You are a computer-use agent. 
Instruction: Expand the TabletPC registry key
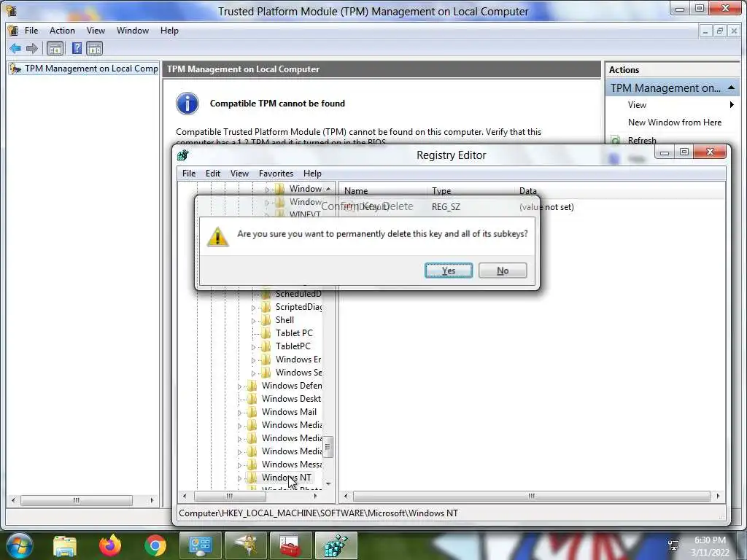click(x=253, y=347)
